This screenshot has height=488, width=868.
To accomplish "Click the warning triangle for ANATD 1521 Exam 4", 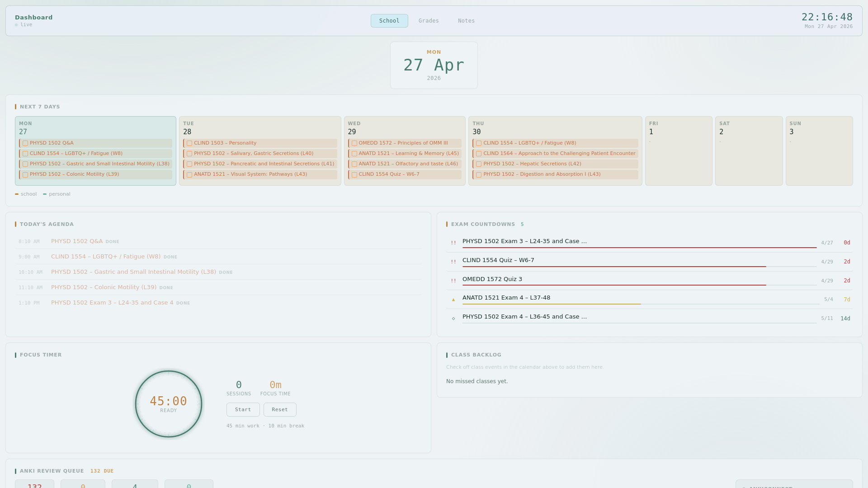I will click(453, 300).
